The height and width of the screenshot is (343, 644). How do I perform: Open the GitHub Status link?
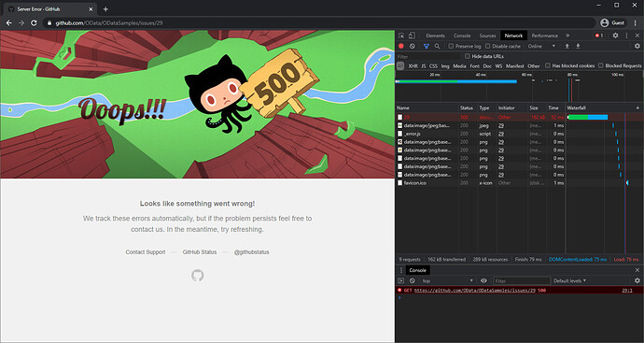pos(200,252)
